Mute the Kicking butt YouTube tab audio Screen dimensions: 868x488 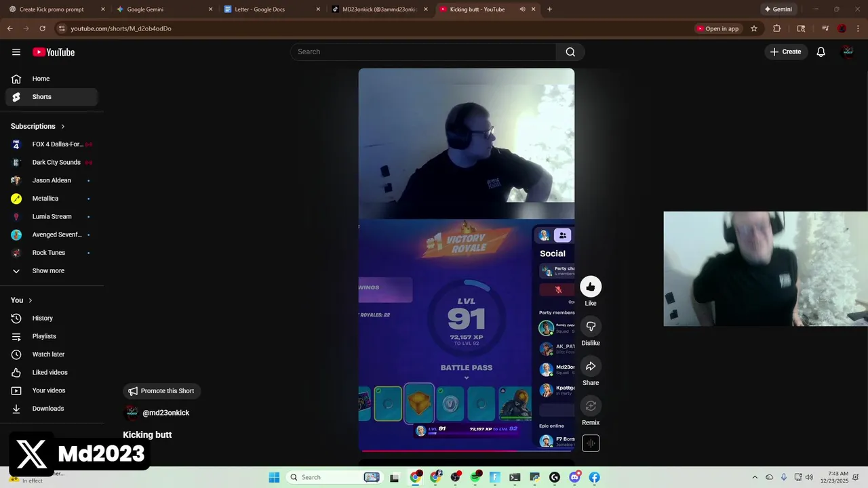pyautogui.click(x=523, y=9)
